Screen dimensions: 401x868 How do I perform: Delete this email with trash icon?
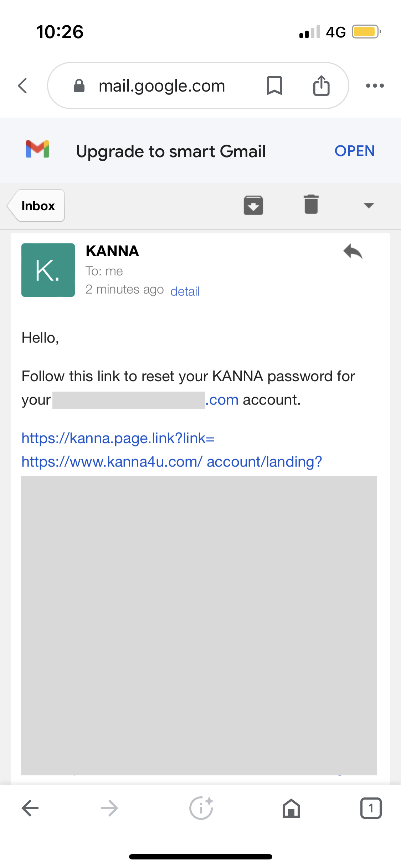click(311, 205)
